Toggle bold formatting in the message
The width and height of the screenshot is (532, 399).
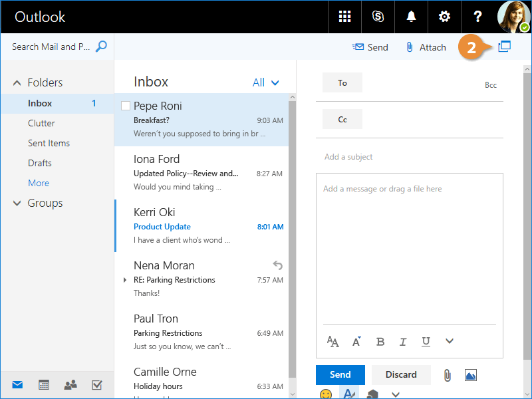pyautogui.click(x=380, y=342)
